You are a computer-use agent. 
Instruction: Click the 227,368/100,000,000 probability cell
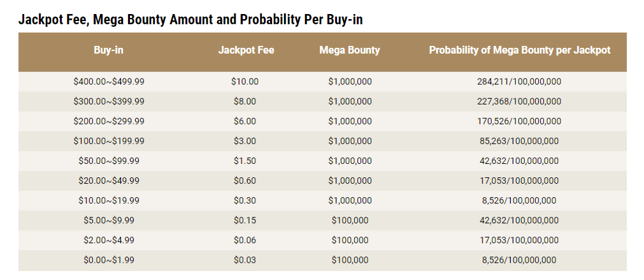(519, 101)
